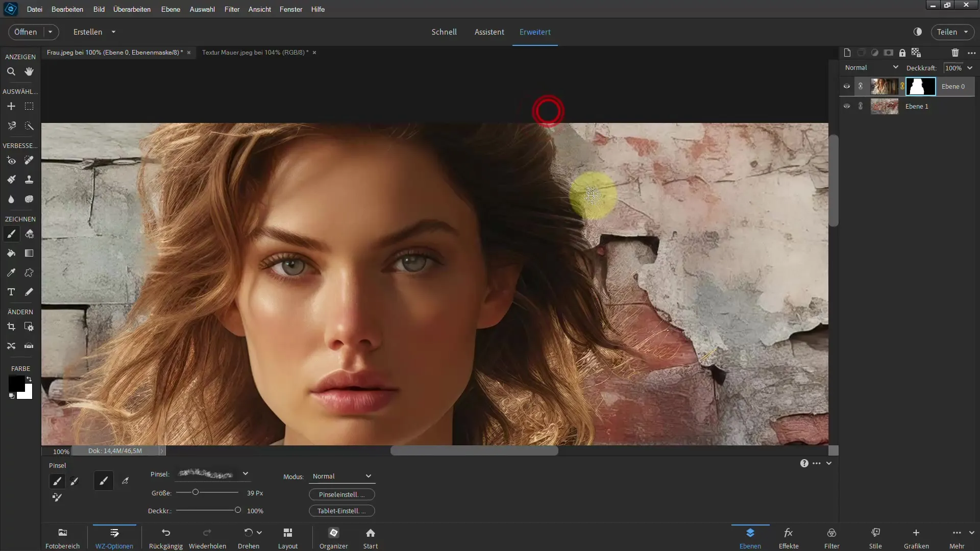980x551 pixels.
Task: Switch to Schnell mode tab
Action: pyautogui.click(x=444, y=32)
